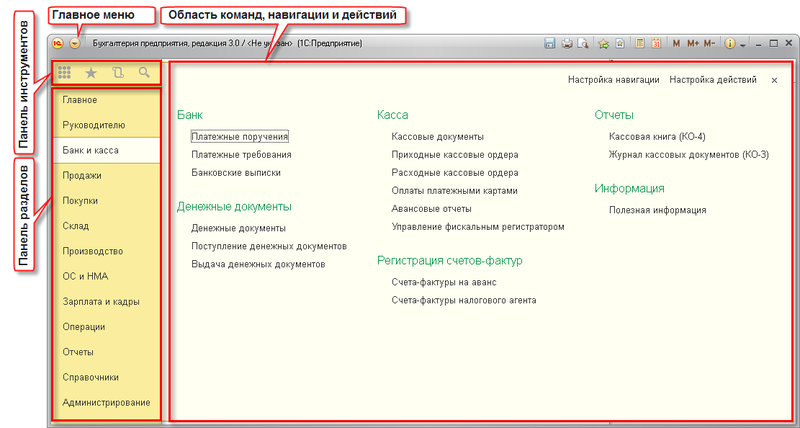This screenshot has height=428, width=800.
Task: Click the Save diskette icon in title bar
Action: (x=549, y=44)
